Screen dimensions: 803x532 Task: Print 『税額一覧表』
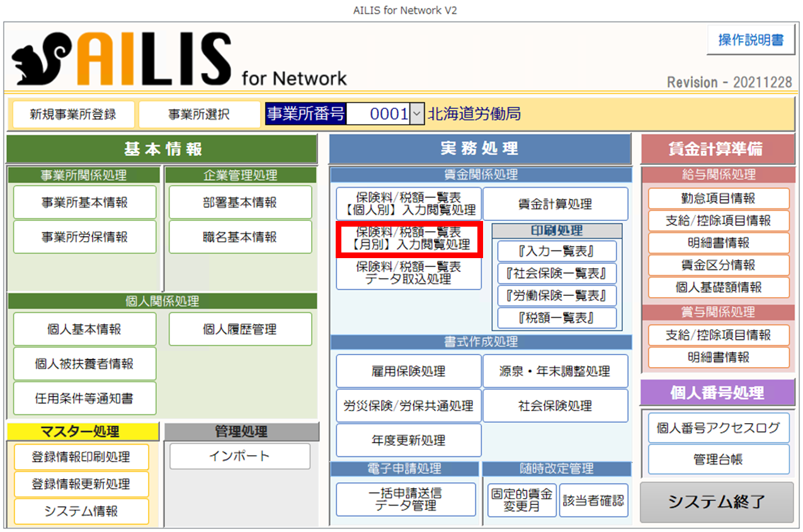pos(557,318)
